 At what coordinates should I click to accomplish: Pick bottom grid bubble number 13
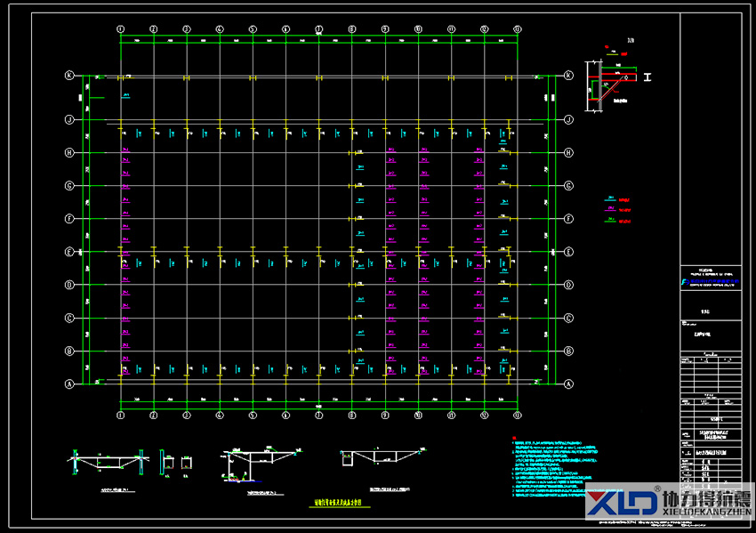[518, 415]
